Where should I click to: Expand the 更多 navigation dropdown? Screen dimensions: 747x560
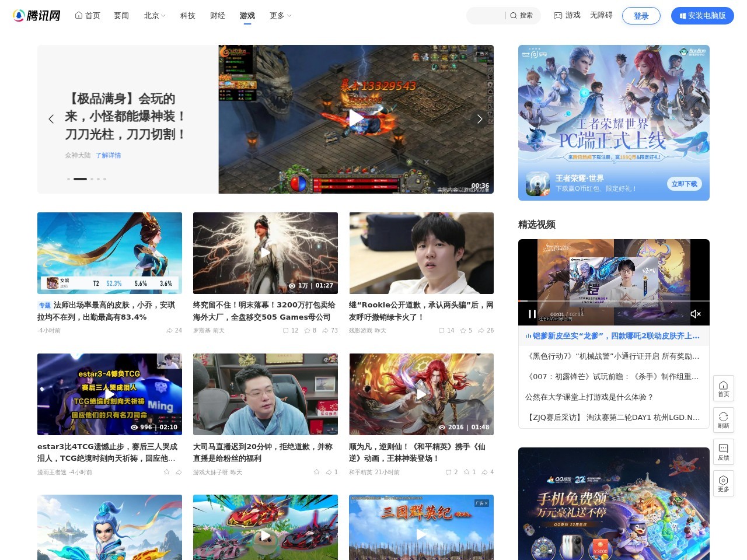pos(280,16)
